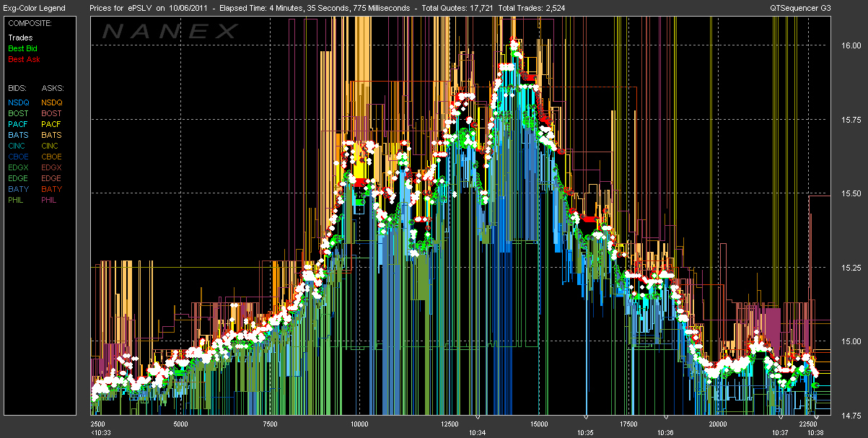This screenshot has height=438, width=868.
Task: Click the white "Trades" legend entry
Action: 20,38
